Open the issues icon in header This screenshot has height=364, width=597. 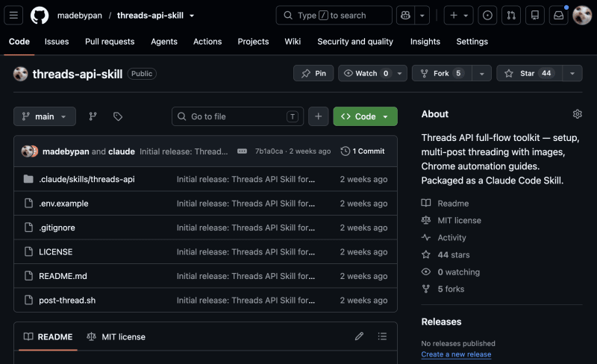click(487, 15)
